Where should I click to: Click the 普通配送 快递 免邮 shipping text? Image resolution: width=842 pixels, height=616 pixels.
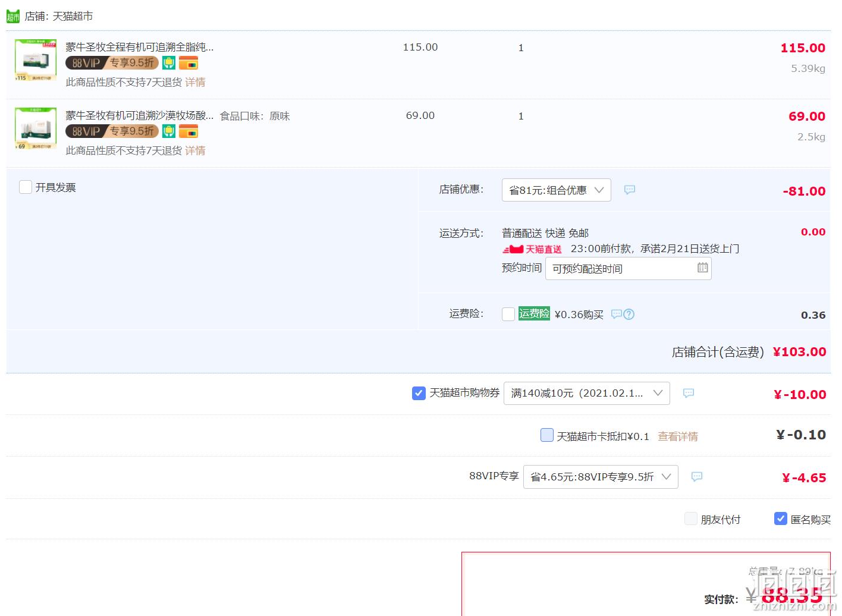(x=545, y=233)
